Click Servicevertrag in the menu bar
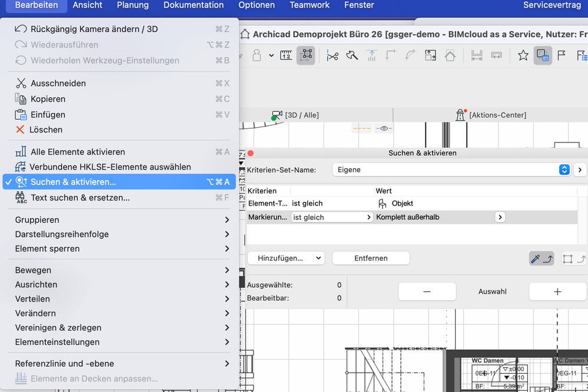The height and width of the screenshot is (392, 588). [552, 5]
